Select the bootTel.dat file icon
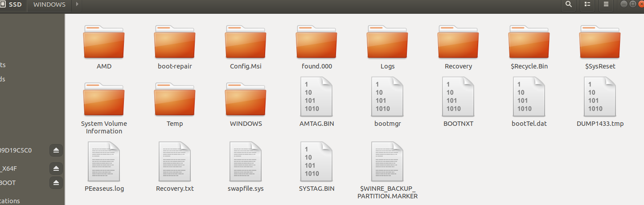 (529, 97)
